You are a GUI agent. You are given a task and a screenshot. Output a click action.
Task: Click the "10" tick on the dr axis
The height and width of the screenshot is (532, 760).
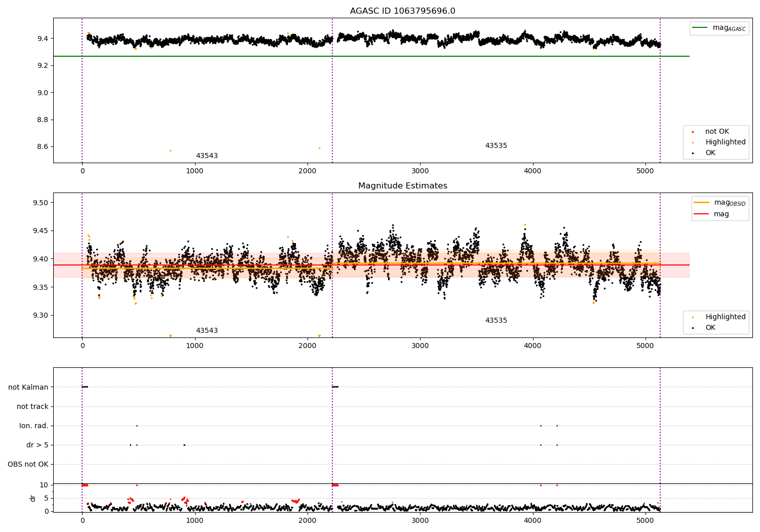(44, 485)
